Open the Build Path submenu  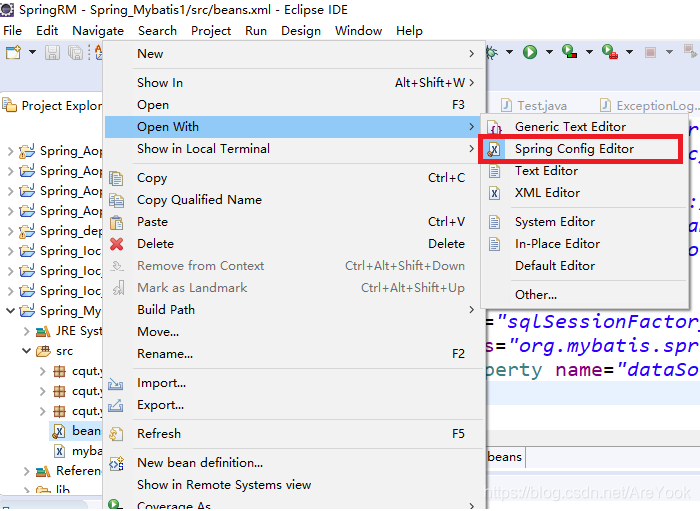tap(295, 310)
